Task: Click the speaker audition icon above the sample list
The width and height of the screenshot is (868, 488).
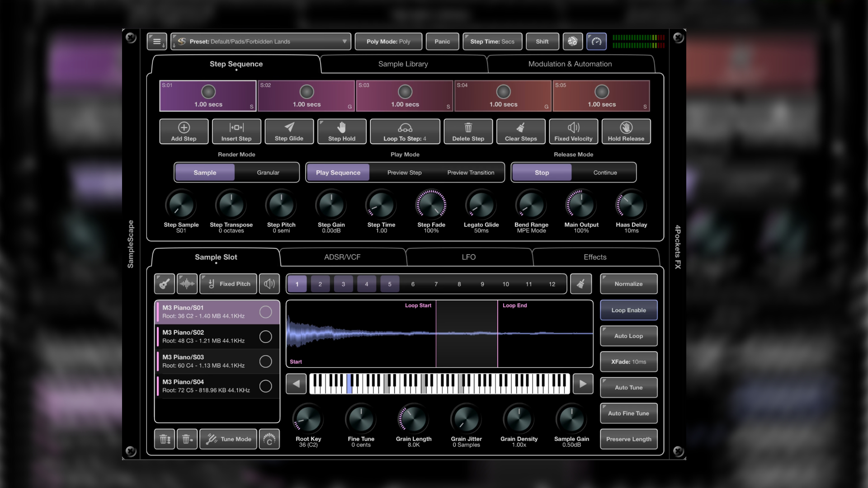Action: pyautogui.click(x=269, y=284)
